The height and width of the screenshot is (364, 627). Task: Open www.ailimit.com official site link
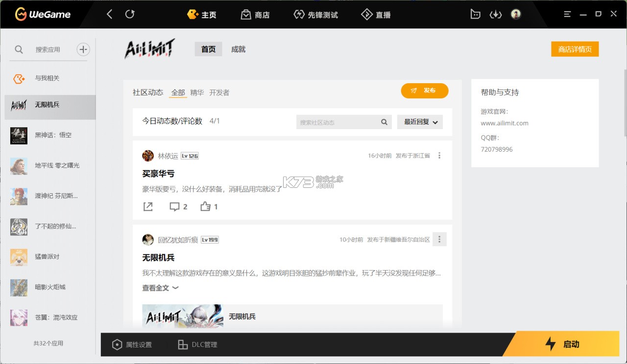coord(505,123)
